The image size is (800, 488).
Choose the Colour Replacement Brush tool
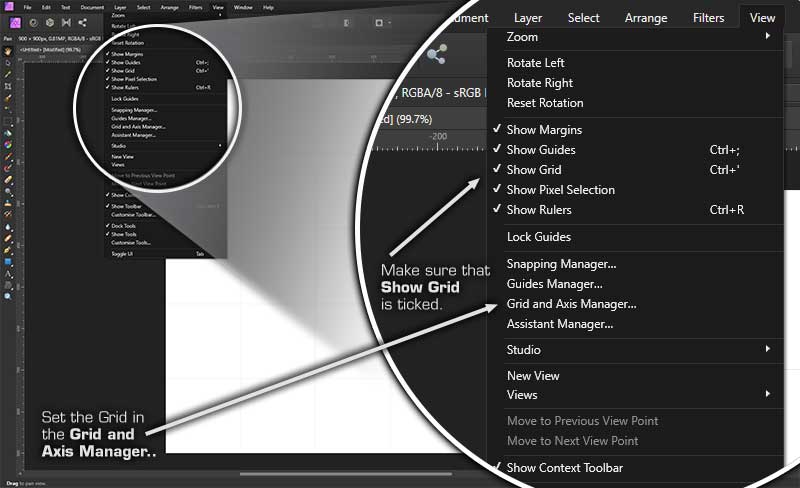click(x=8, y=167)
